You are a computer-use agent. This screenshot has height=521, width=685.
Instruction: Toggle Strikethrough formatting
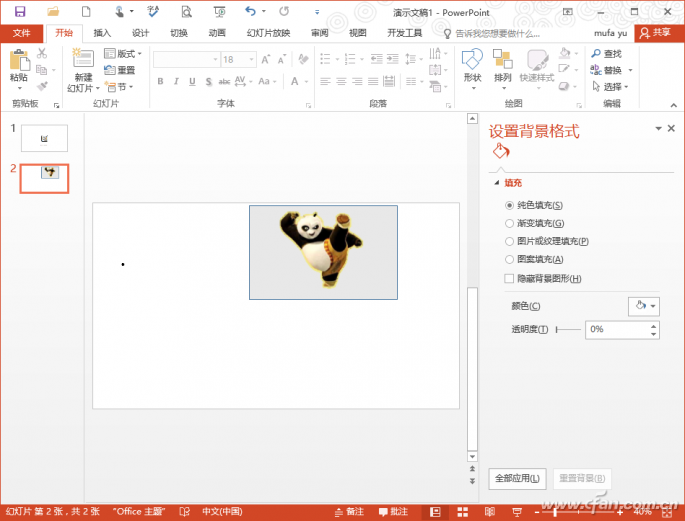[x=224, y=81]
